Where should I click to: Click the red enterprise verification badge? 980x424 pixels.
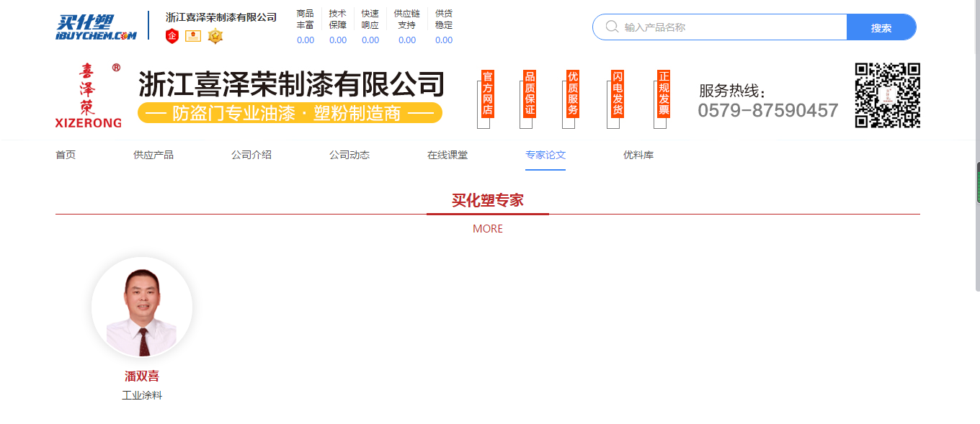171,35
